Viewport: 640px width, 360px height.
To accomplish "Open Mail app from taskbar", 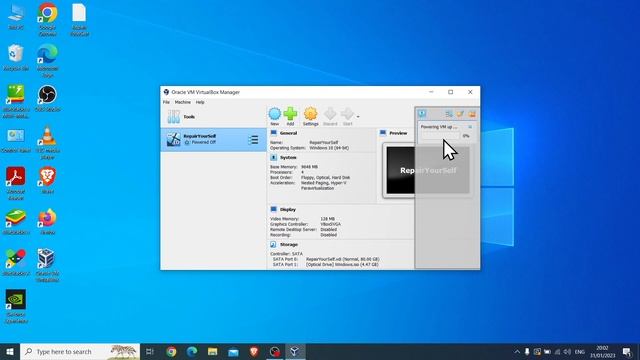I will [x=233, y=351].
